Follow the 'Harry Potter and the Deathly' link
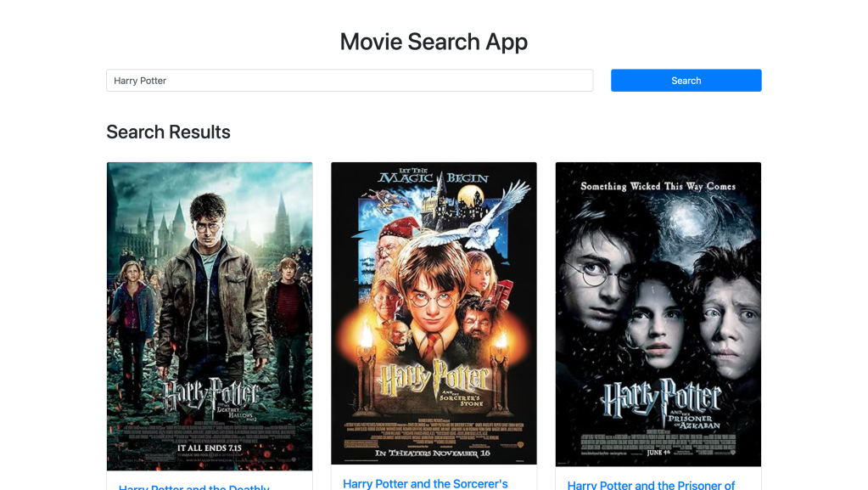The height and width of the screenshot is (490, 868). click(194, 487)
